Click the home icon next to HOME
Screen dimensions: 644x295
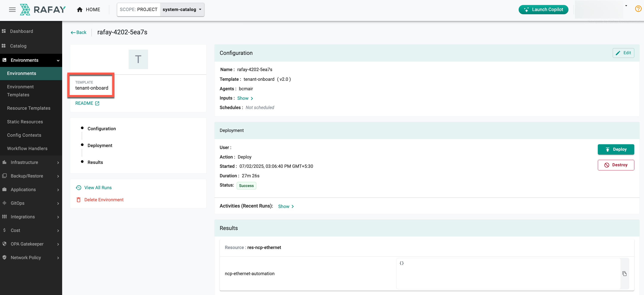point(80,10)
